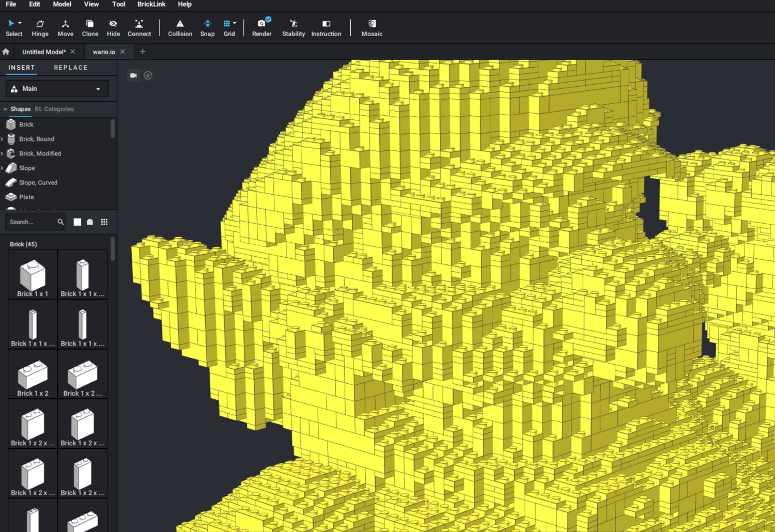The width and height of the screenshot is (775, 532).
Task: Open the BrickLink menu
Action: (x=151, y=4)
